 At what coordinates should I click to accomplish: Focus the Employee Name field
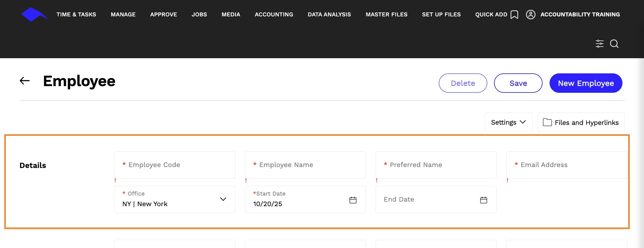[305, 165]
